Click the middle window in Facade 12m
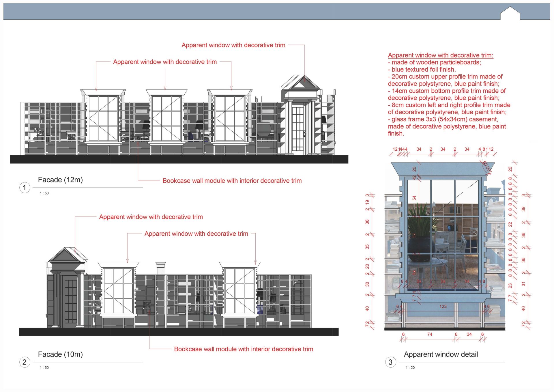 coord(166,118)
